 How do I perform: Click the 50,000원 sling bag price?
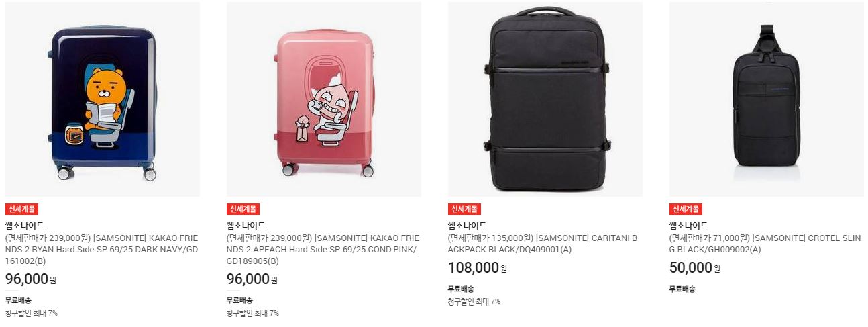coord(695,268)
